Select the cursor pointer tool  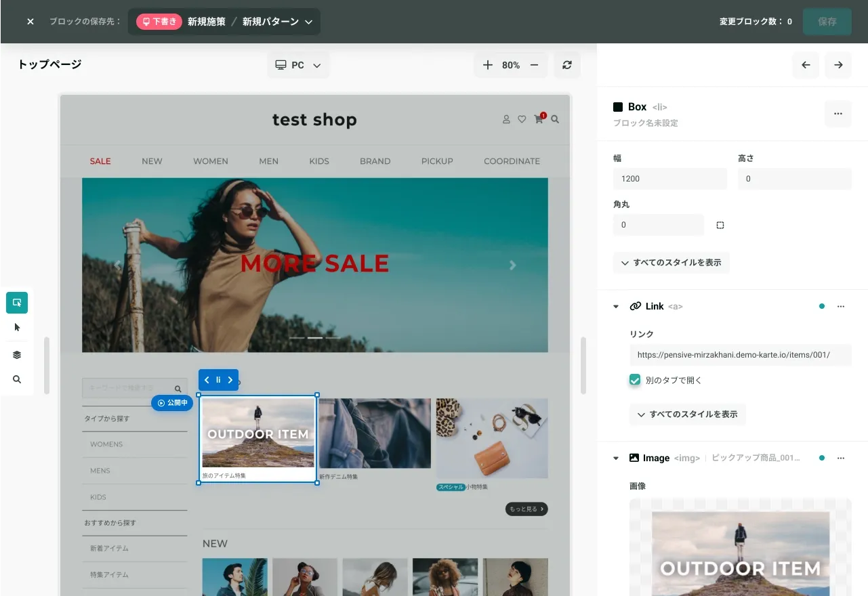(17, 328)
